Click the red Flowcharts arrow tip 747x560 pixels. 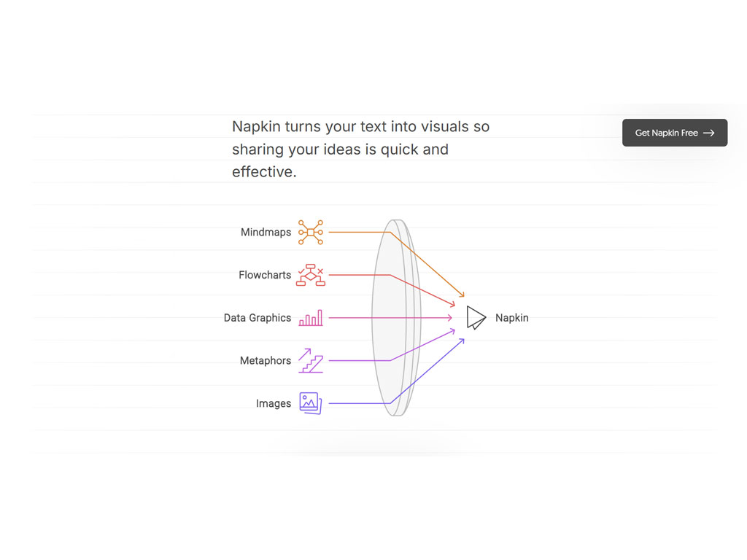click(x=452, y=304)
